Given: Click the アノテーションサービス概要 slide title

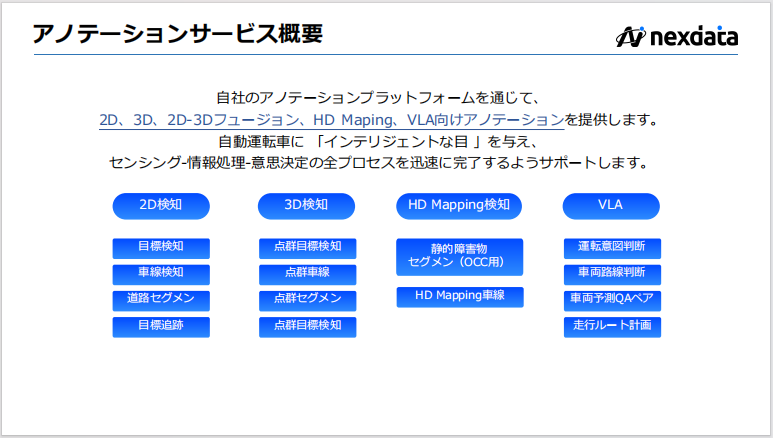Looking at the screenshot, I should pos(177,34).
